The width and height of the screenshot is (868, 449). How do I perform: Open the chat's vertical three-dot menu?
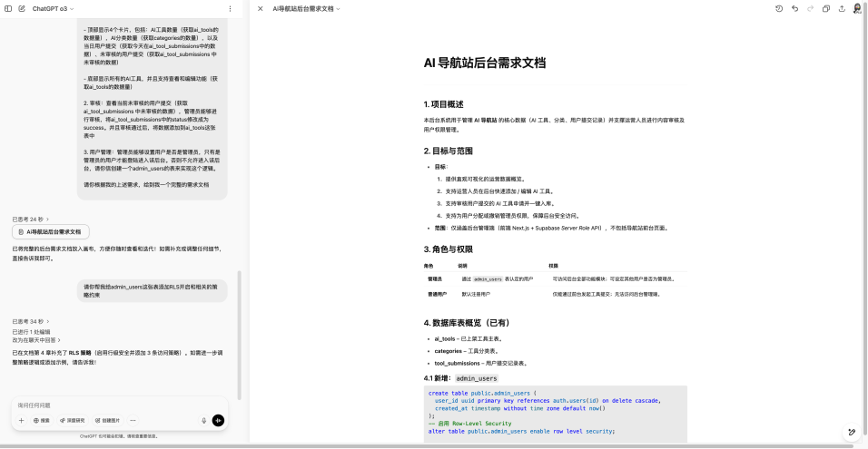[x=231, y=8]
